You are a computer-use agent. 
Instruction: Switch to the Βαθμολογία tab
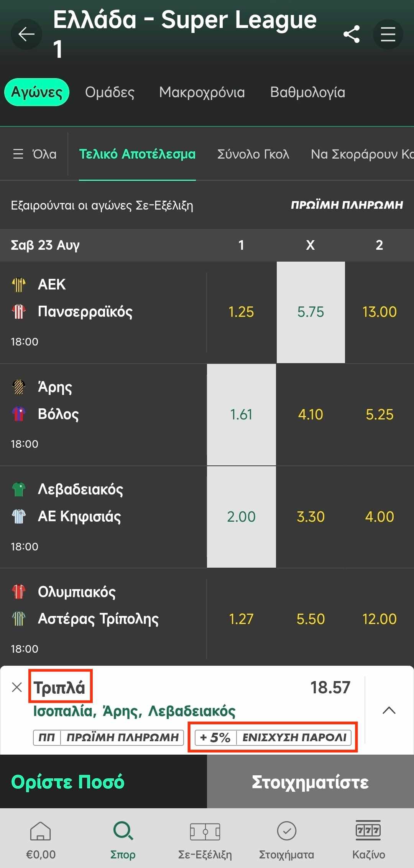click(307, 92)
